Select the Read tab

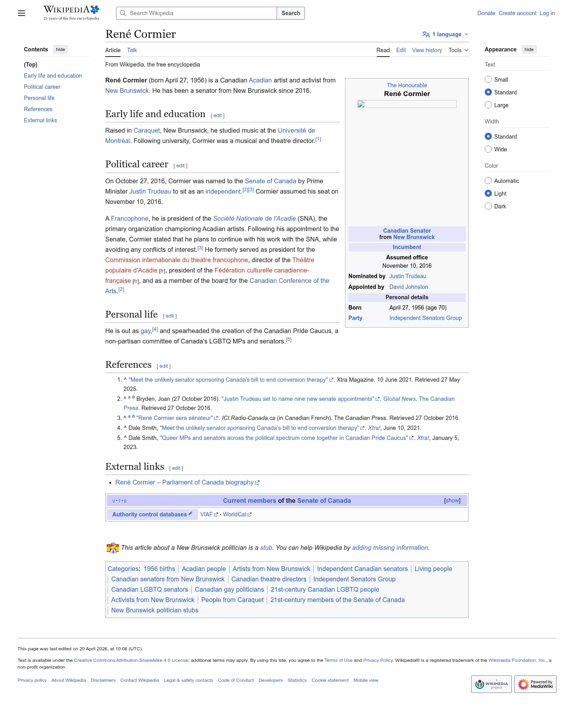(383, 50)
